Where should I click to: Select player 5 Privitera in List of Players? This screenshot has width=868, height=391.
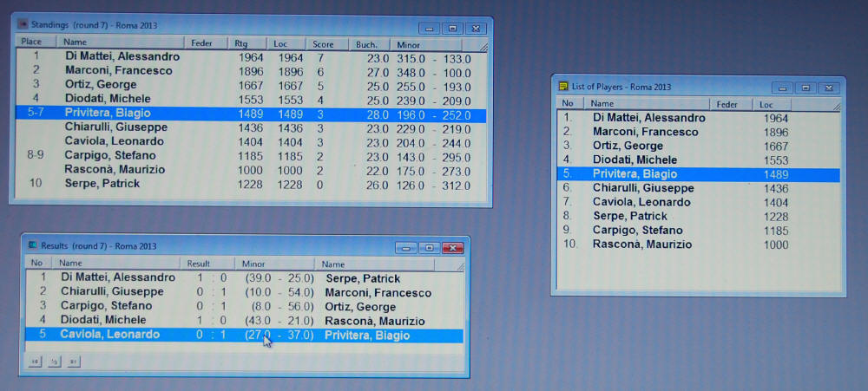698,175
